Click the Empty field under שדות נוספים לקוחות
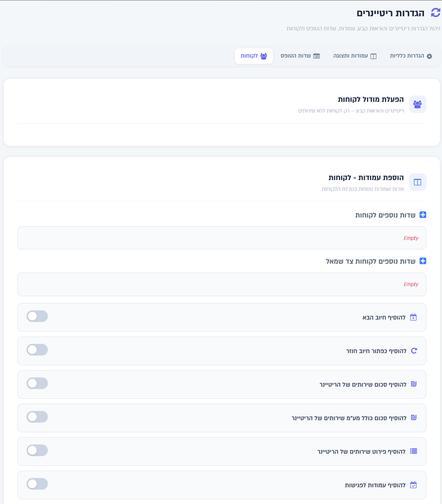Screen dimensions: 442x504 point(222,238)
